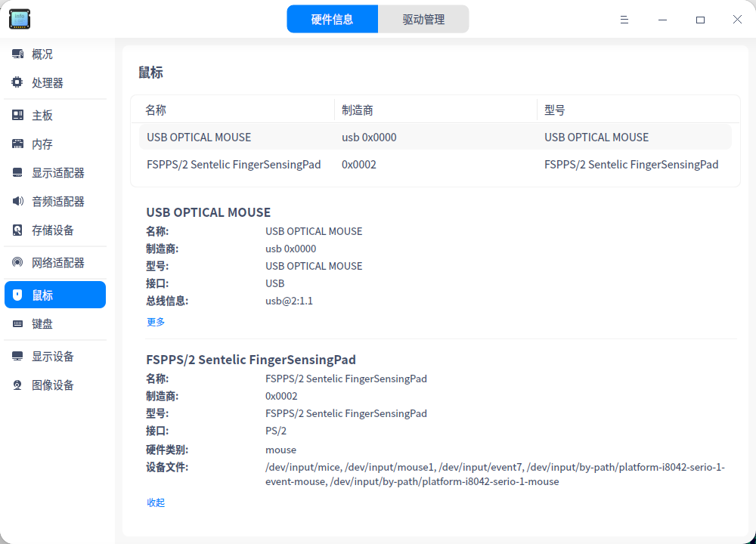Click the 名称 column header

pyautogui.click(x=155, y=110)
